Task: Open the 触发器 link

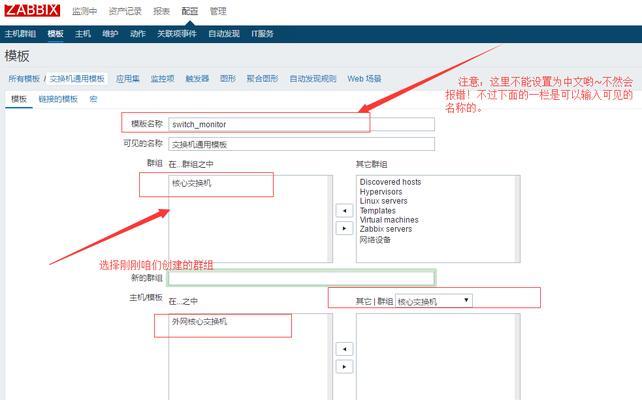Action: pyautogui.click(x=197, y=79)
